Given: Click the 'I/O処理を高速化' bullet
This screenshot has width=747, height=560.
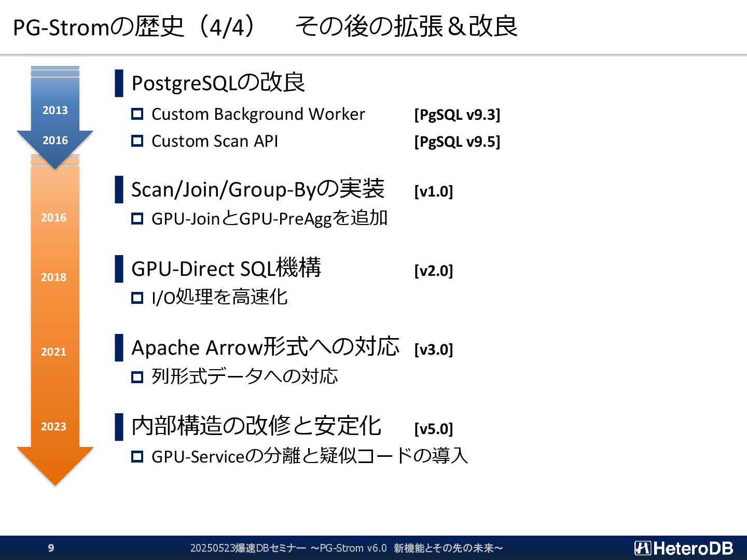Looking at the screenshot, I should [219, 297].
